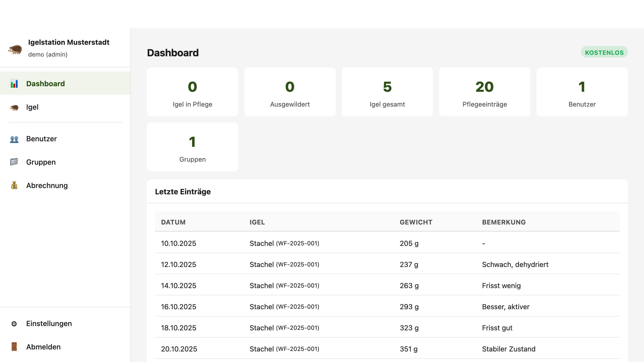Screen dimensions: 644x362
Task: Click the Pflegeeinträge stat card
Action: (485, 92)
